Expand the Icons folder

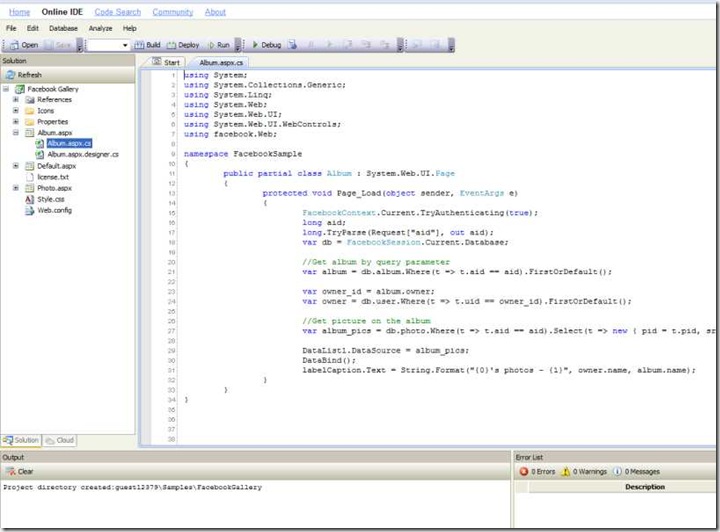[x=16, y=110]
